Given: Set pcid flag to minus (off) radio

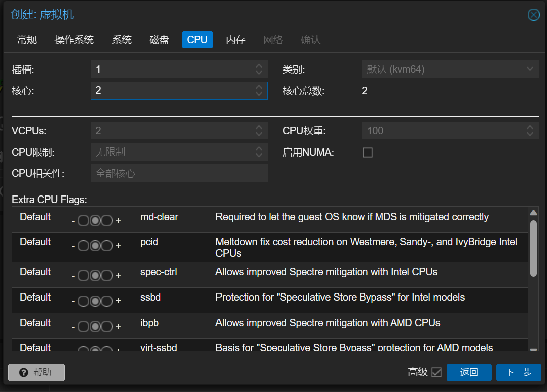Looking at the screenshot, I should (x=83, y=246).
